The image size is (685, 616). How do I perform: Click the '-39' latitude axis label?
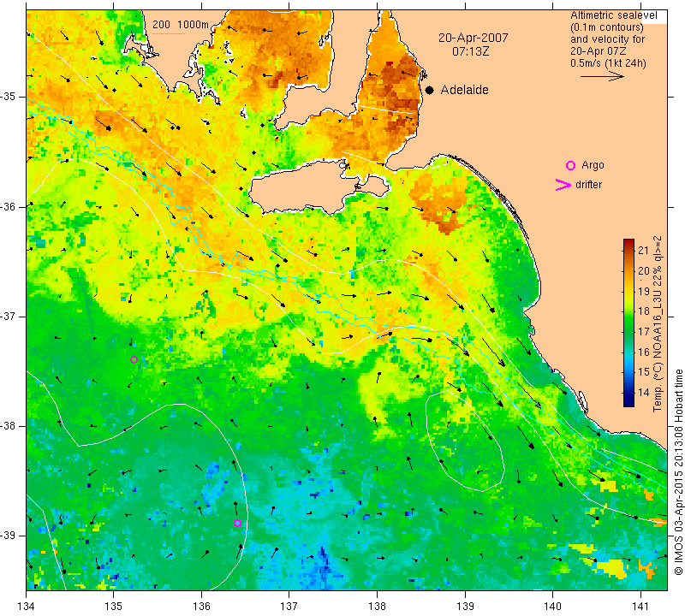[x=8, y=536]
